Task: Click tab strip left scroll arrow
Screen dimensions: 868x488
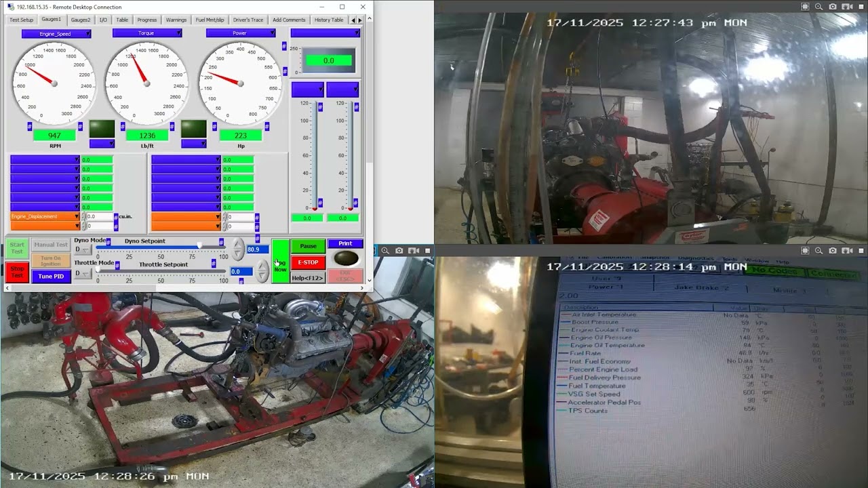Action: point(353,20)
